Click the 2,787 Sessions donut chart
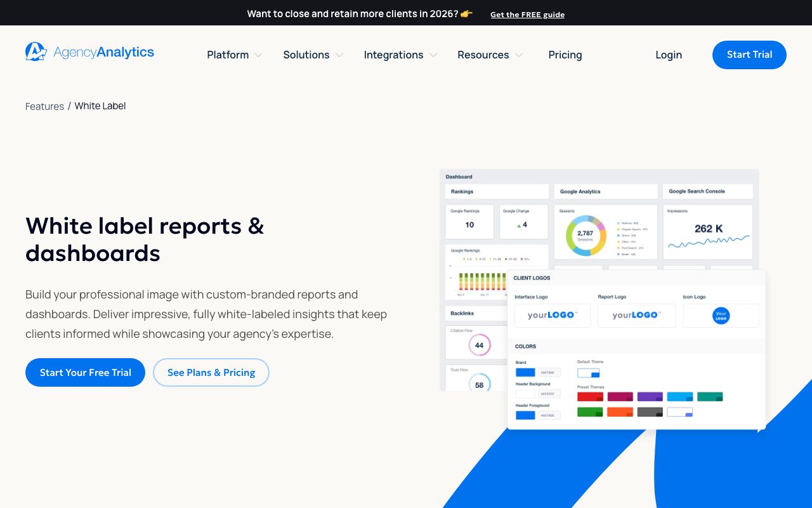Screen dimensions: 812x508 pyautogui.click(x=586, y=236)
